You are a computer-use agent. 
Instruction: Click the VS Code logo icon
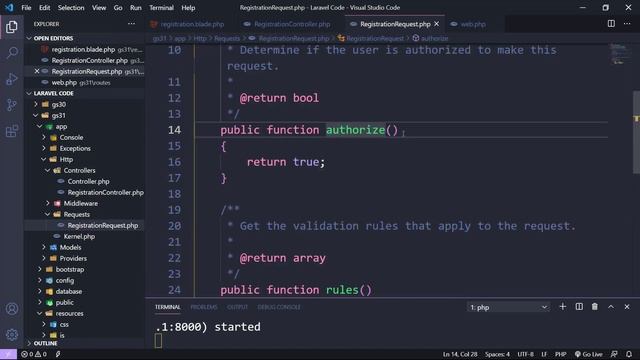[9, 7]
